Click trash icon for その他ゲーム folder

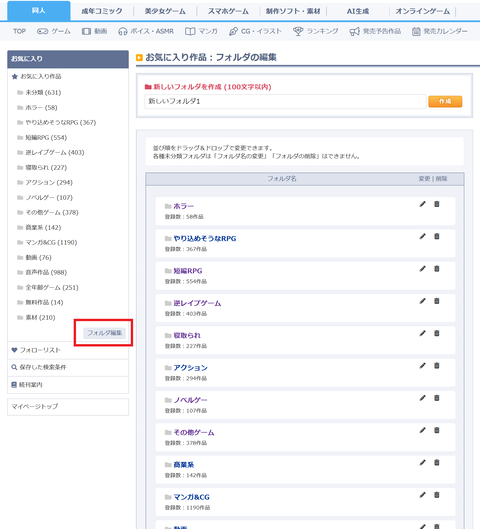(436, 430)
